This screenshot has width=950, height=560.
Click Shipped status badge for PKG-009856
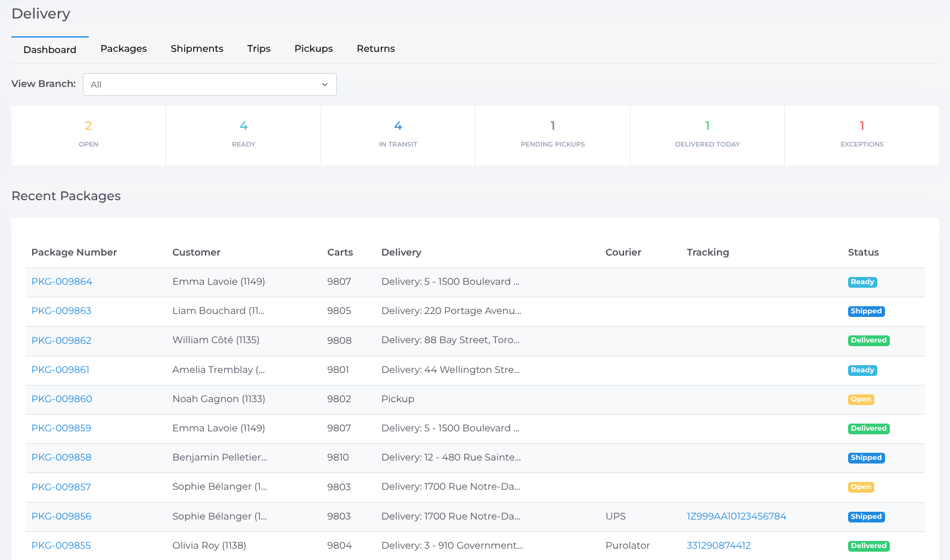[x=867, y=517]
